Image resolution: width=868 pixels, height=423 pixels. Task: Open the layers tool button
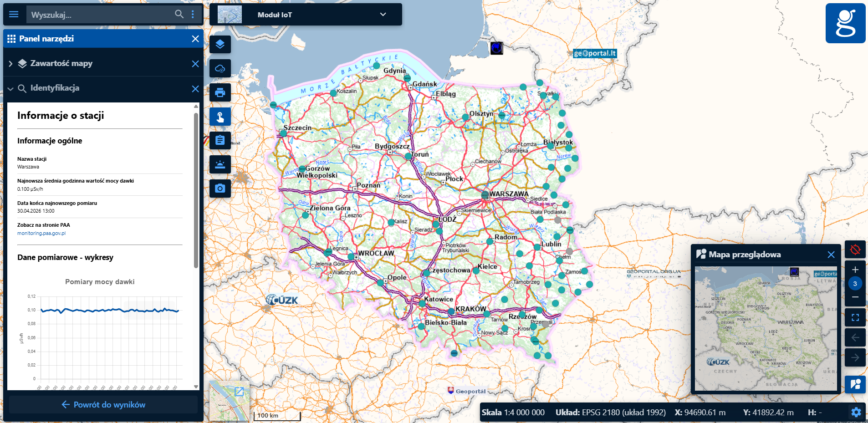(x=220, y=45)
